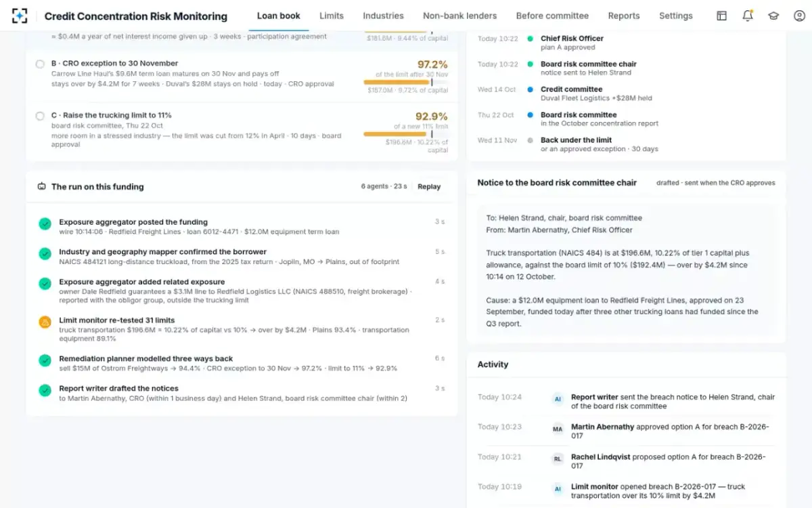
Task: Click the green check for 'Exposure aggregator added related exposure'
Action: coord(45,284)
